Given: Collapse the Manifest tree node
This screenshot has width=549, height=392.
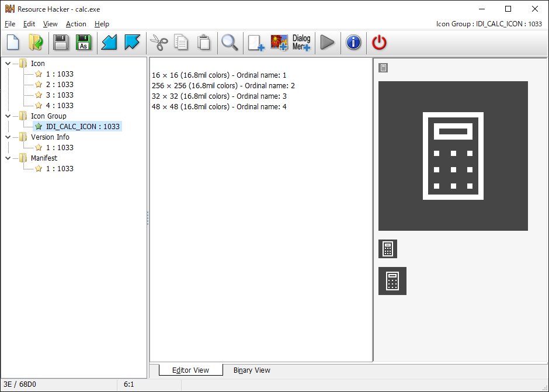Looking at the screenshot, I should pyautogui.click(x=8, y=158).
